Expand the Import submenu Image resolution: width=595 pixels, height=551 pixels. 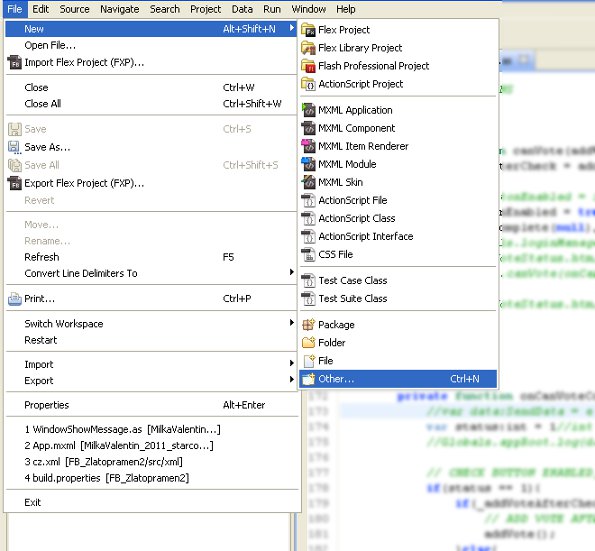coord(291,363)
